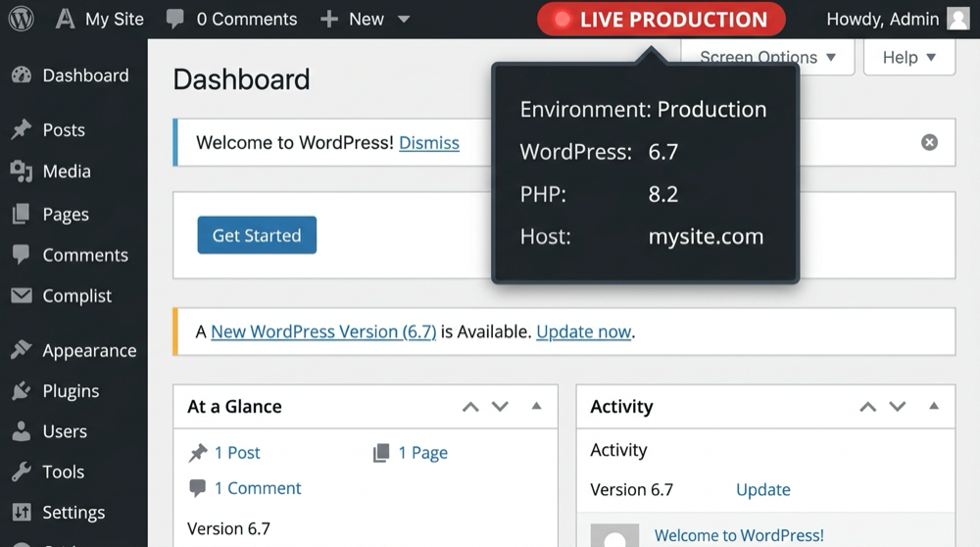Click the Complist envelope icon
The width and height of the screenshot is (980, 547).
pos(22,295)
